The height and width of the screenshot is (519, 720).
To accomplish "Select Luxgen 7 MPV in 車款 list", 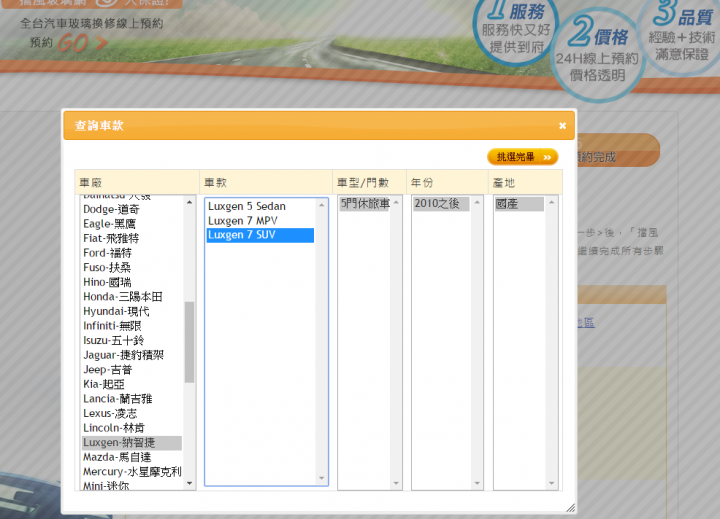I will coord(260,221).
